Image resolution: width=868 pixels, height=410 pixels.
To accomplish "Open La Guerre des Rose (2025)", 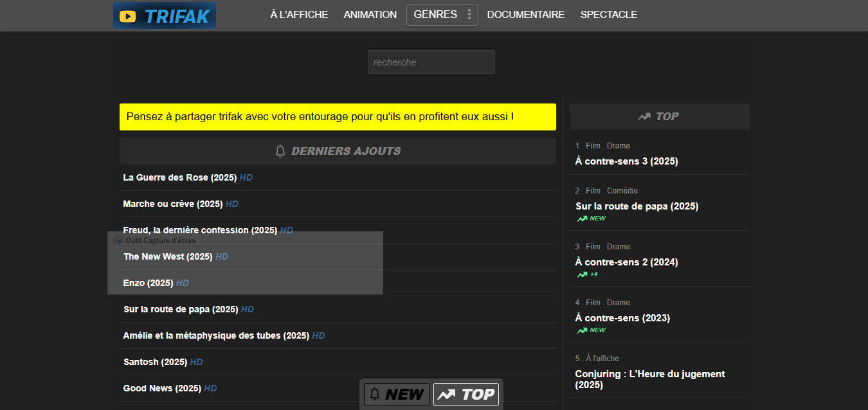I will click(x=180, y=177).
